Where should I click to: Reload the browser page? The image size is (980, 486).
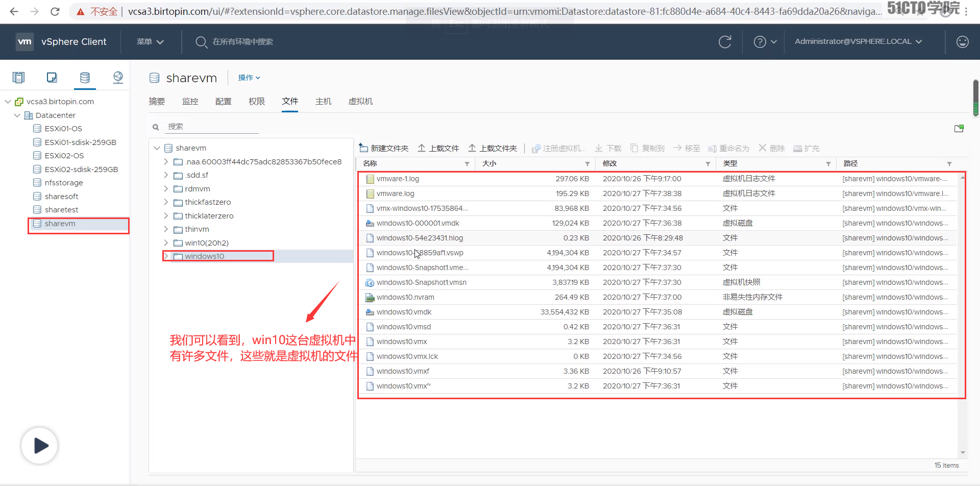click(55, 11)
